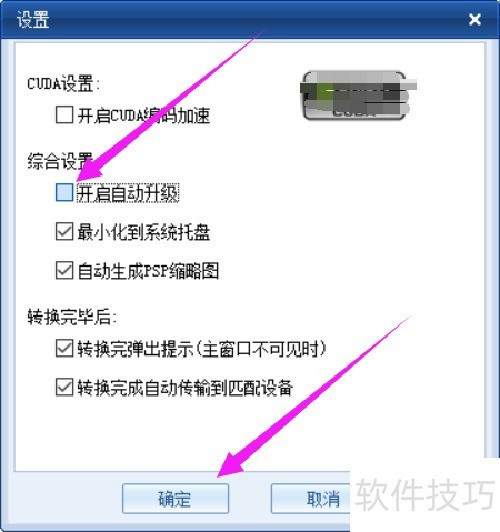This screenshot has width=500, height=532.
Task: Click the 最小化到系统托盘 label text
Action: pyautogui.click(x=144, y=232)
